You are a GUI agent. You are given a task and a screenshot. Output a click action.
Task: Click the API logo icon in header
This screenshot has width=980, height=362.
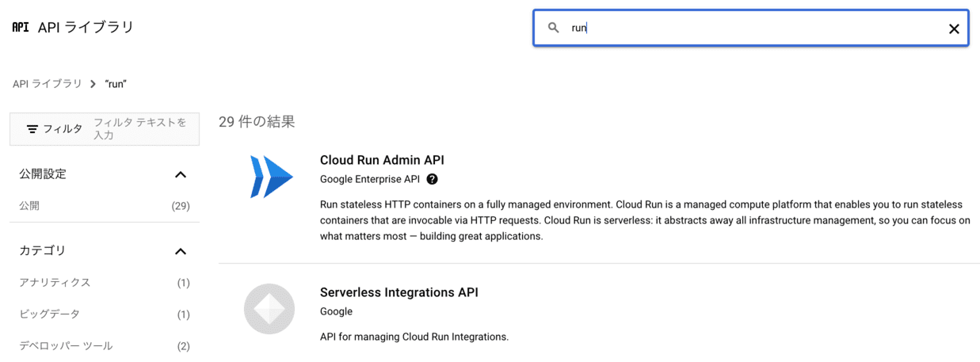tap(21, 27)
